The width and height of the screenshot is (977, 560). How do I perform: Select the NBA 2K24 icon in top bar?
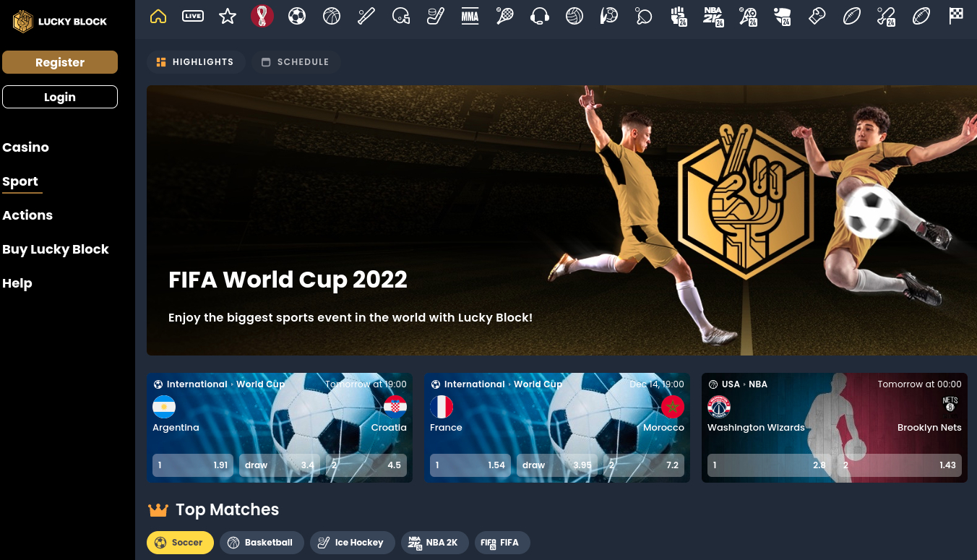click(x=713, y=16)
